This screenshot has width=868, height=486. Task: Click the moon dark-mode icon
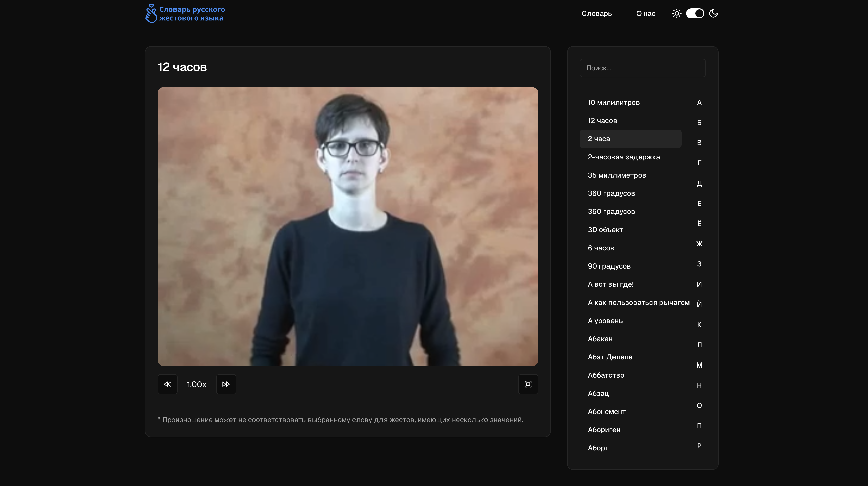(713, 13)
